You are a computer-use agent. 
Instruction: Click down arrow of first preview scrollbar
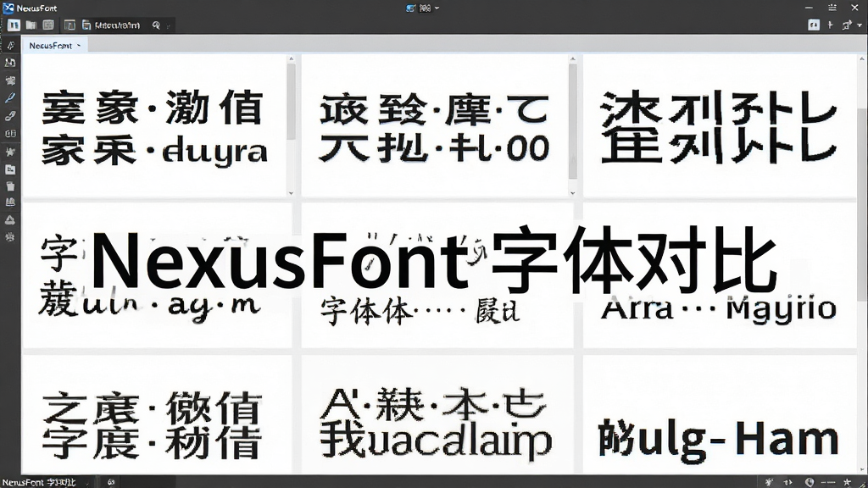(292, 193)
